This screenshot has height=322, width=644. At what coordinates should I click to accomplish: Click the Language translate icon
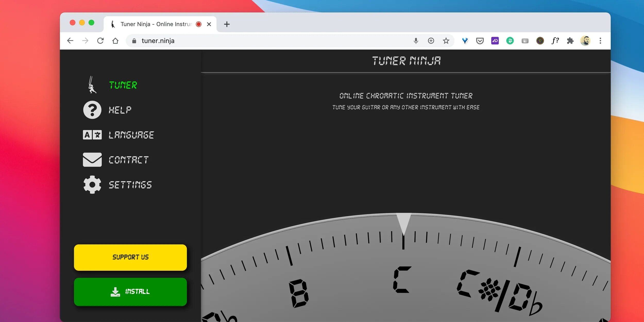(92, 135)
